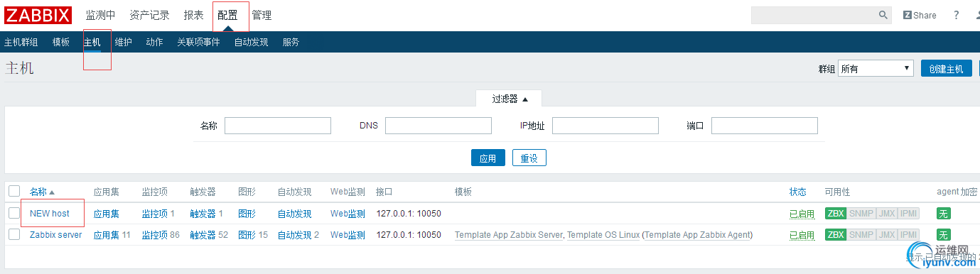Open Web监测 for Zabbix server
The width and height of the screenshot is (980, 274).
click(348, 234)
